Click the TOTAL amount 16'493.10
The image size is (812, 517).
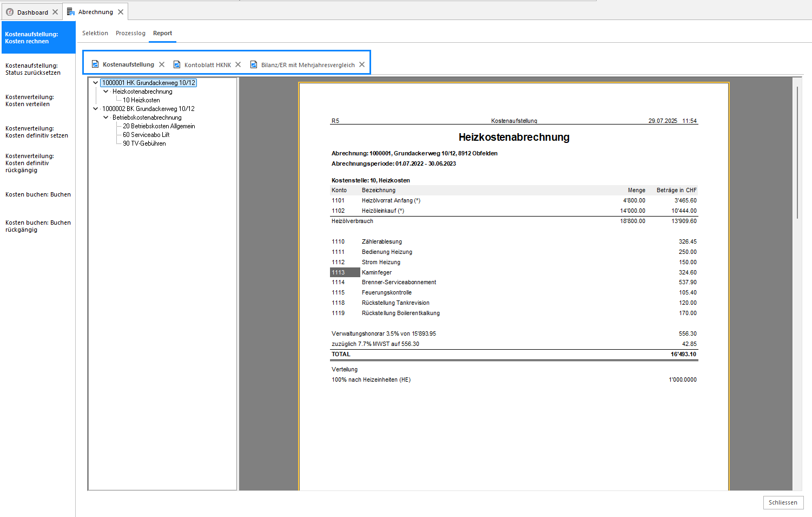tap(684, 354)
